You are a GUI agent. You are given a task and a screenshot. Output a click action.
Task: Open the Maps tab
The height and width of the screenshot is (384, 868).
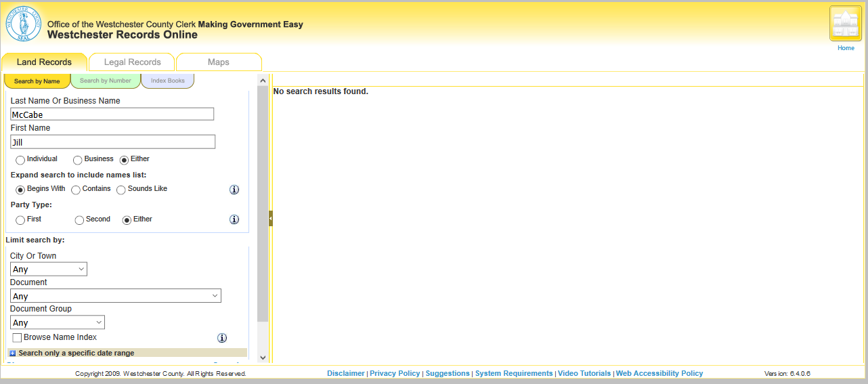(219, 62)
